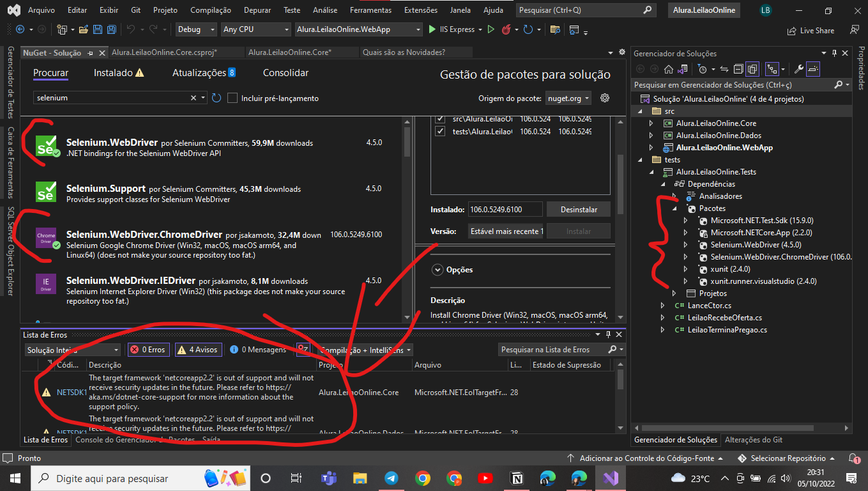Sync with Active Document arrows icon
The width and height of the screenshot is (868, 491).
coord(724,69)
